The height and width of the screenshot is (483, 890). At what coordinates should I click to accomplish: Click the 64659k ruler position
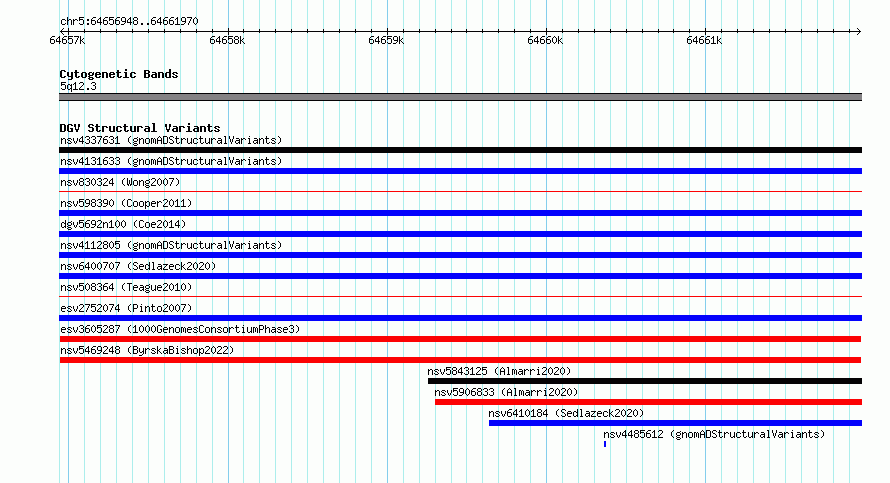[x=386, y=40]
